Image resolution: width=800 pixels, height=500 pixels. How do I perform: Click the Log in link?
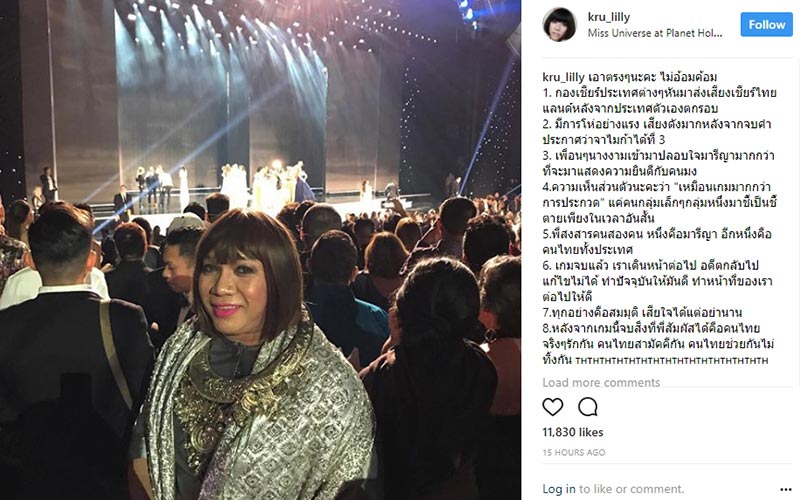559,489
